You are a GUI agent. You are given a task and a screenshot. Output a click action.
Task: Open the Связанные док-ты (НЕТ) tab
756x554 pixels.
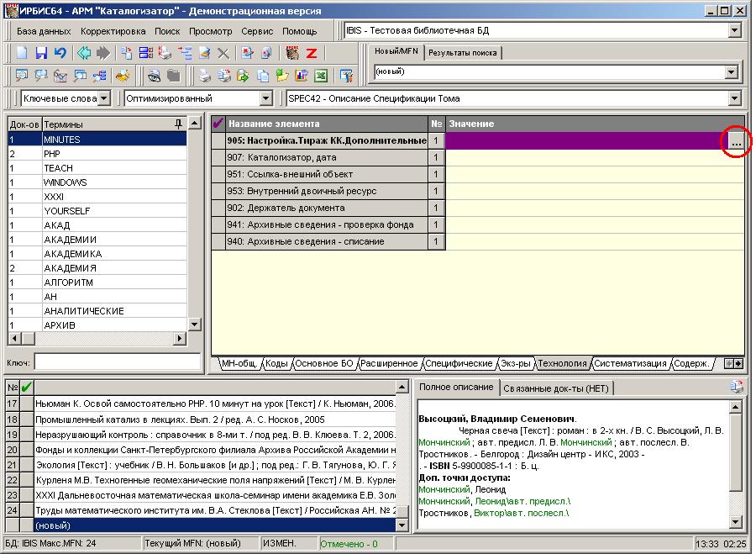[x=556, y=388]
